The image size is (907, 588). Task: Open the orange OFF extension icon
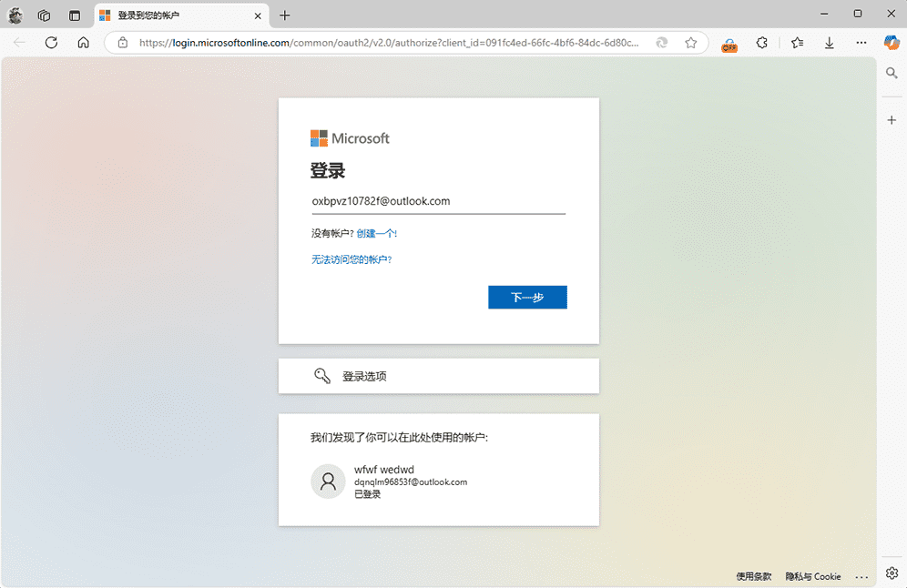729,44
